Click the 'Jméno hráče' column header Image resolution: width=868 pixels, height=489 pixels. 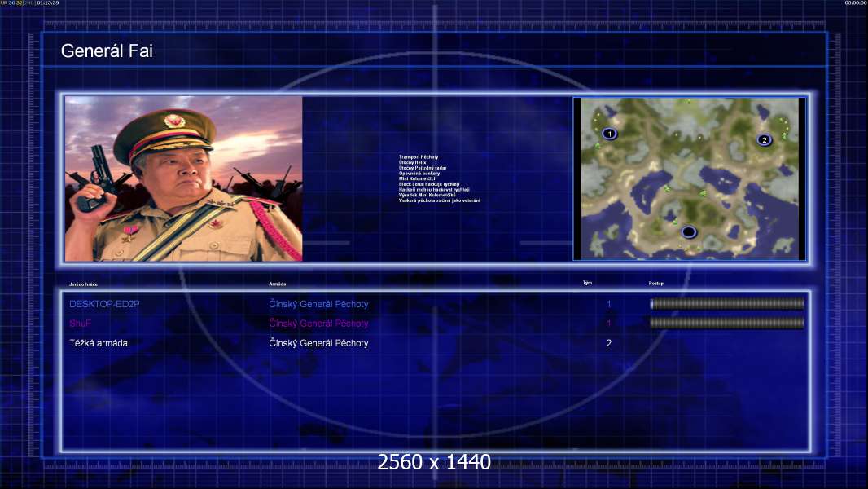coord(84,284)
